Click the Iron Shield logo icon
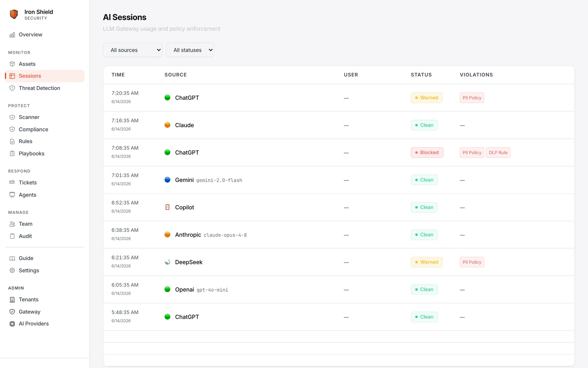This screenshot has width=588, height=368. click(14, 14)
